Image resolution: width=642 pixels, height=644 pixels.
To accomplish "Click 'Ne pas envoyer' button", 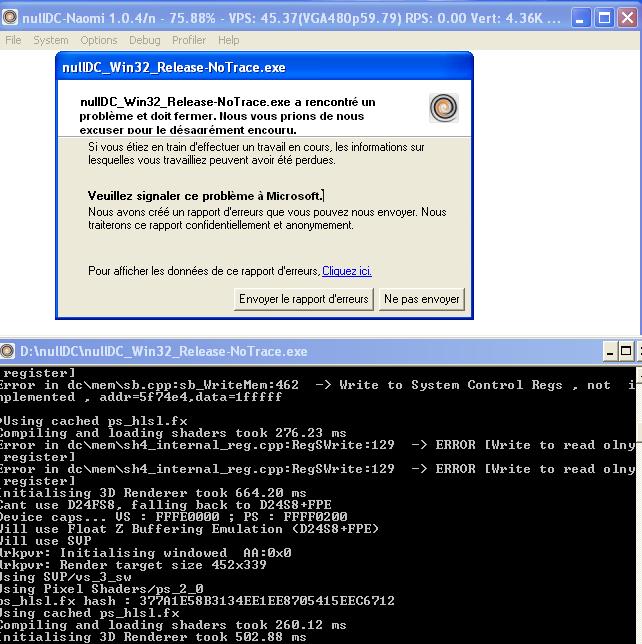I will coord(421,299).
